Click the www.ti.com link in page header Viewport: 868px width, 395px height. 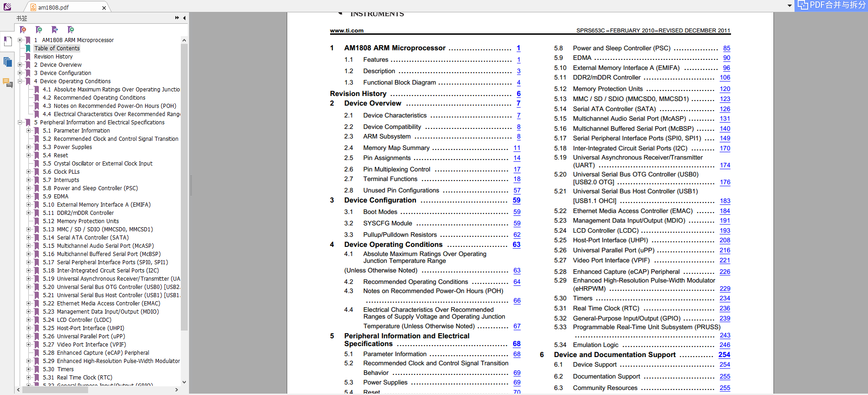347,31
